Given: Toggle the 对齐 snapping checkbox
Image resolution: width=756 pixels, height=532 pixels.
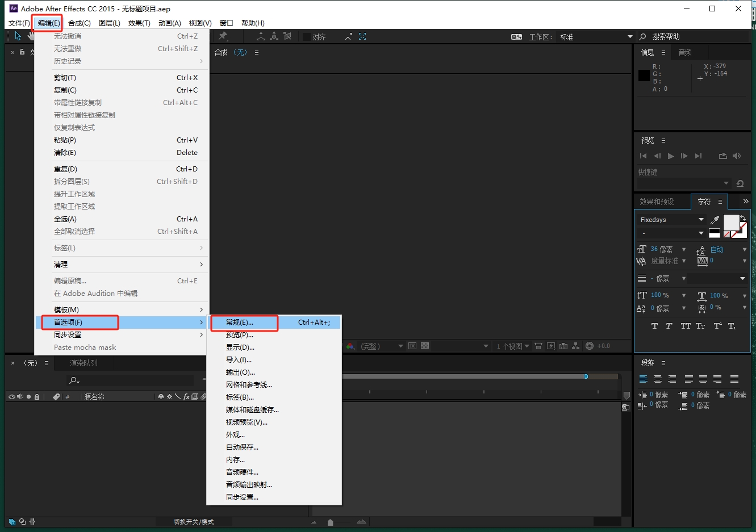Looking at the screenshot, I should tap(307, 37).
